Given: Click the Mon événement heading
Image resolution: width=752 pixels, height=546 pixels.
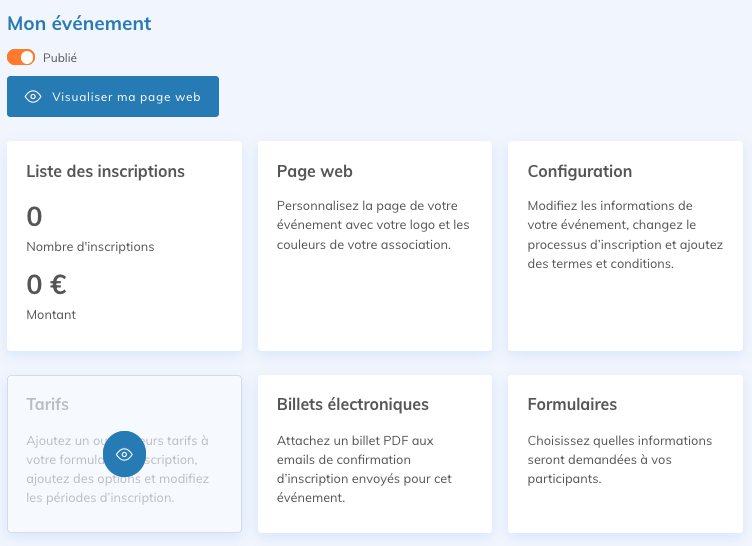Looking at the screenshot, I should (x=79, y=23).
